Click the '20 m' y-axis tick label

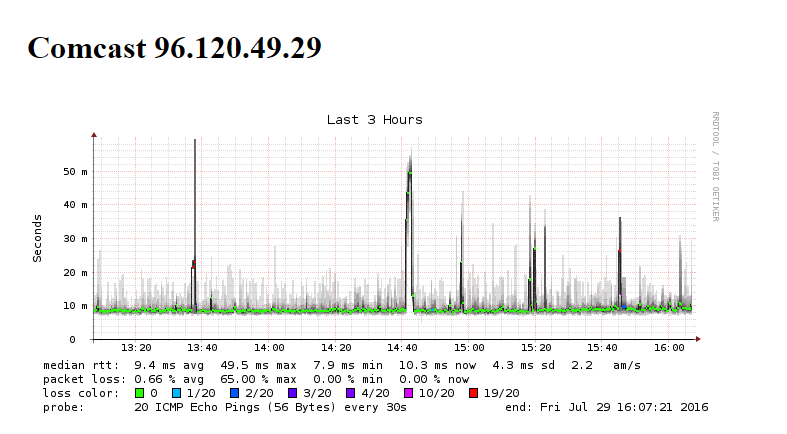click(75, 273)
